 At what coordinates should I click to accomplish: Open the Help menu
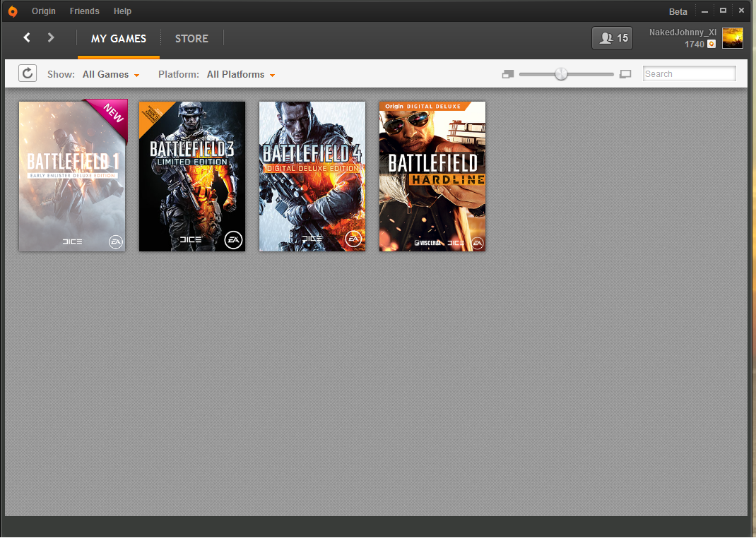pyautogui.click(x=122, y=11)
